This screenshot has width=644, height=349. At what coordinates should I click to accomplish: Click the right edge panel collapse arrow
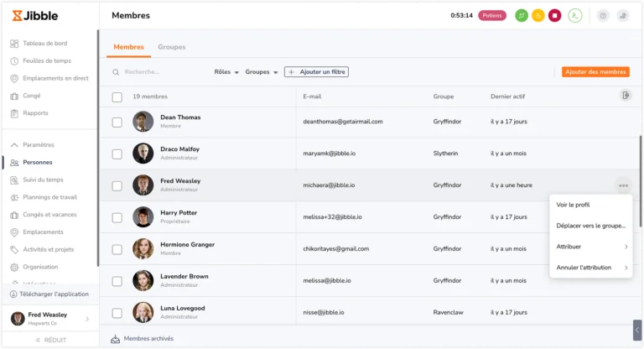[x=637, y=330]
